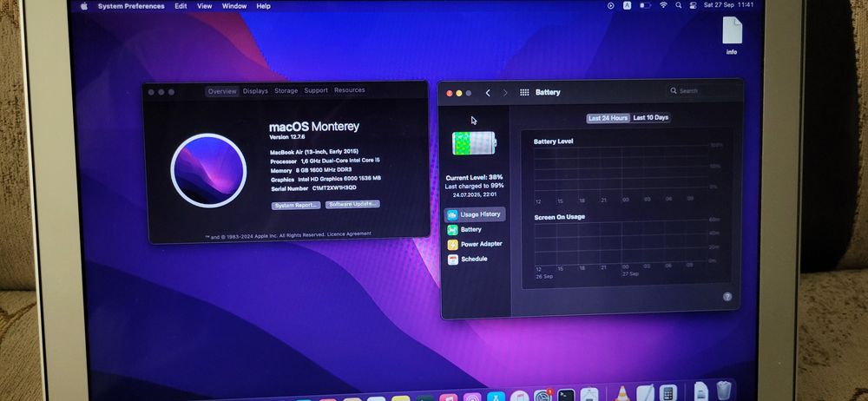The width and height of the screenshot is (868, 401).
Task: Select the Last 10 Days segment
Action: (651, 117)
